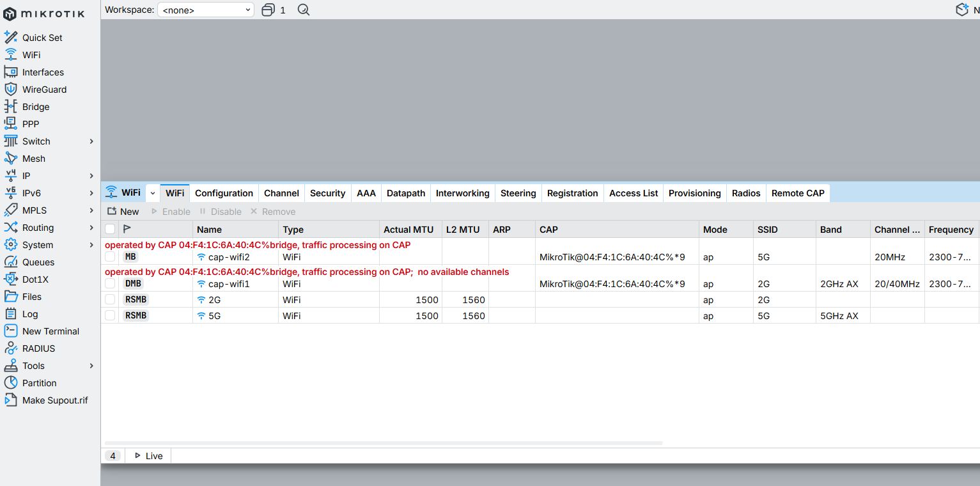980x486 pixels.
Task: Click the Queues icon
Action: coord(11,262)
